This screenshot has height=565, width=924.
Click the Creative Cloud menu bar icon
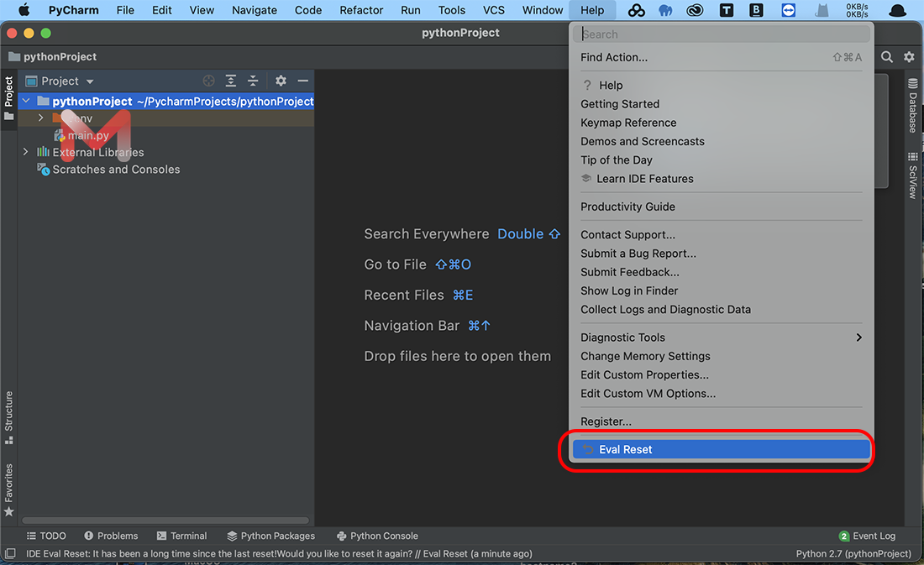(695, 10)
